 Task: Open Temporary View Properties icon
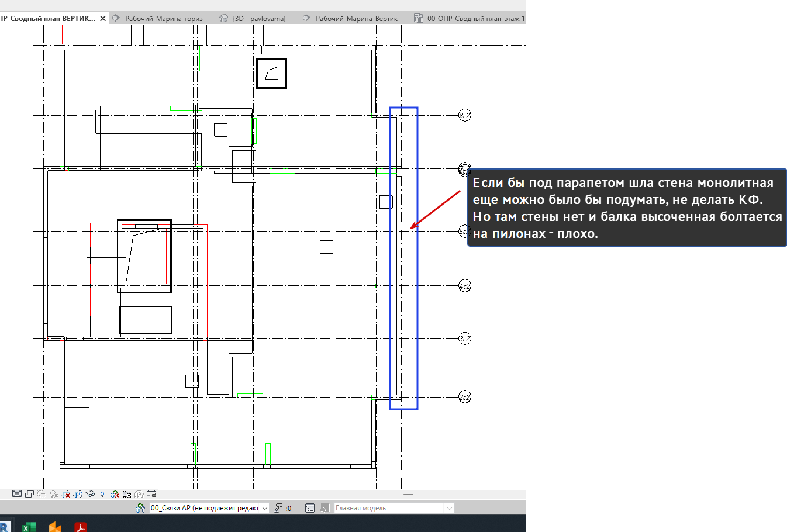pyautogui.click(x=127, y=494)
